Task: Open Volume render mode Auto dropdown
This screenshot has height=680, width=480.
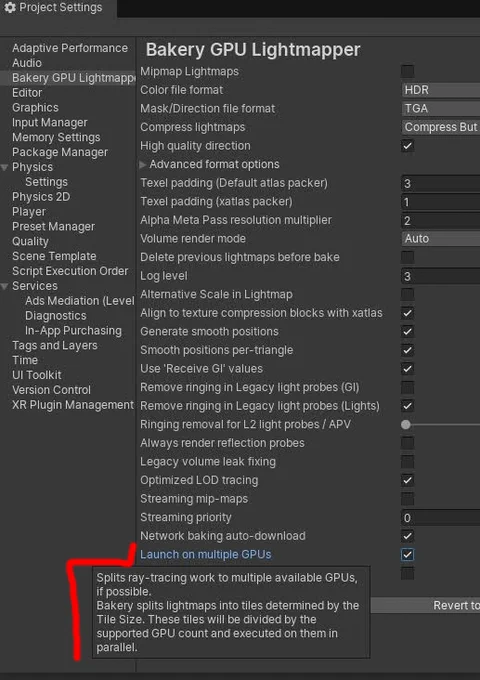Action: [x=441, y=239]
